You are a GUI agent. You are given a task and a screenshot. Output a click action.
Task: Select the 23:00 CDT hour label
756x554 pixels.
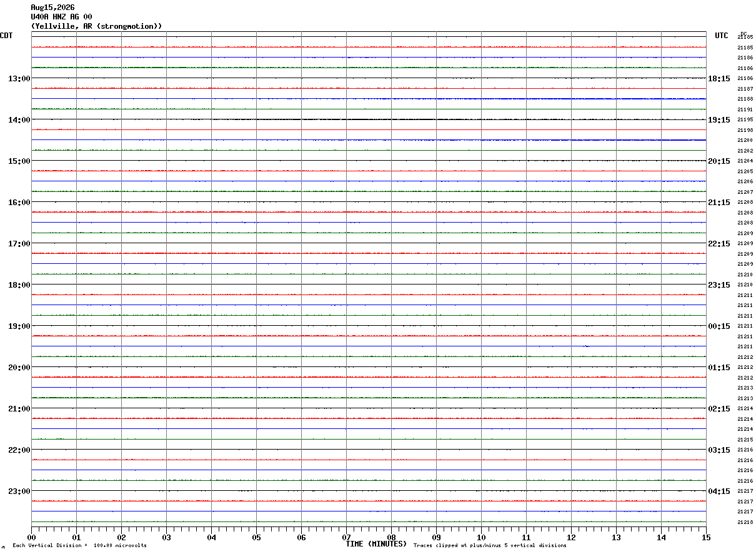19,491
